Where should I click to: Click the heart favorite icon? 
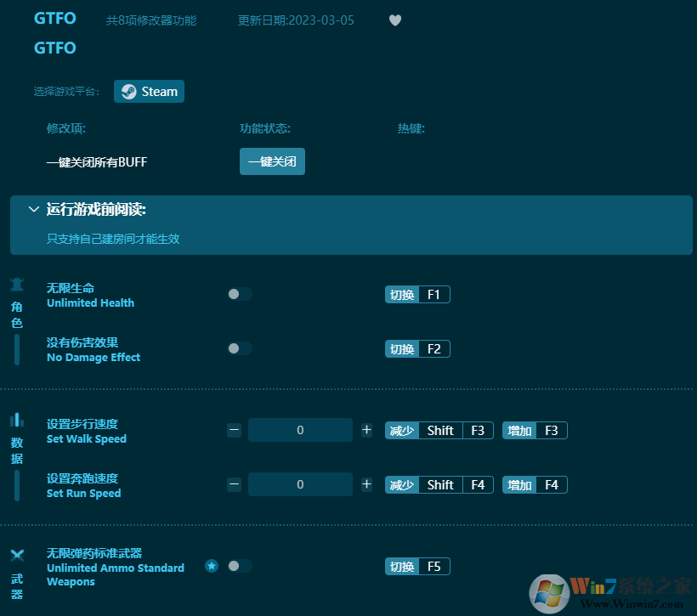pos(395,20)
